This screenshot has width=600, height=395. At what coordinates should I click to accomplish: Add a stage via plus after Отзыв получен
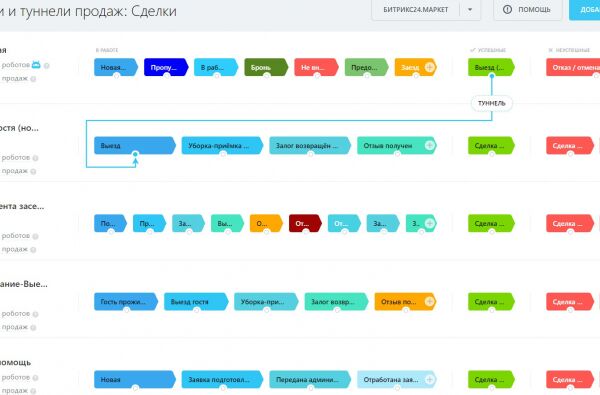430,145
